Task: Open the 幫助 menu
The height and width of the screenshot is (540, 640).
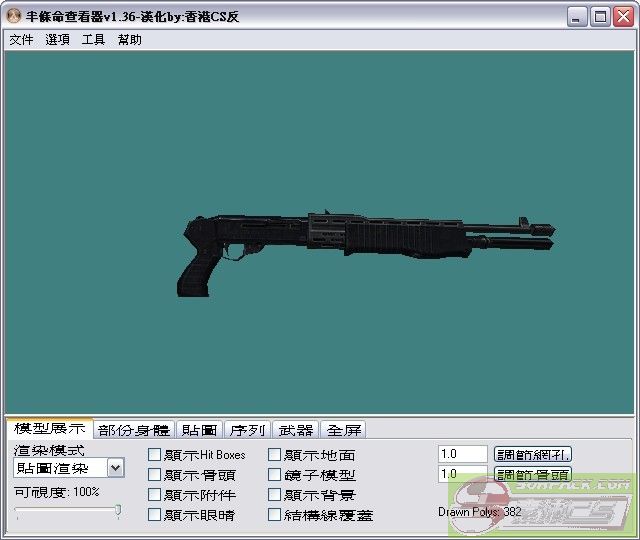Action: (x=129, y=40)
